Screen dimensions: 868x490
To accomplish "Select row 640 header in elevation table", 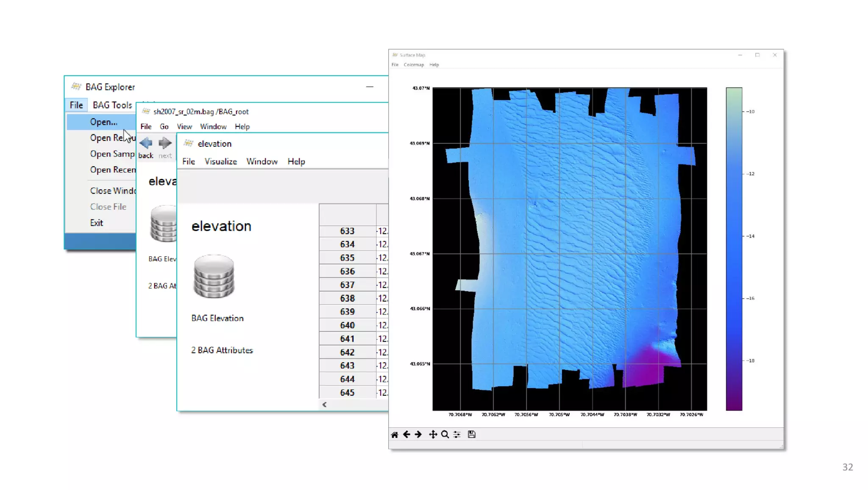I will (347, 325).
